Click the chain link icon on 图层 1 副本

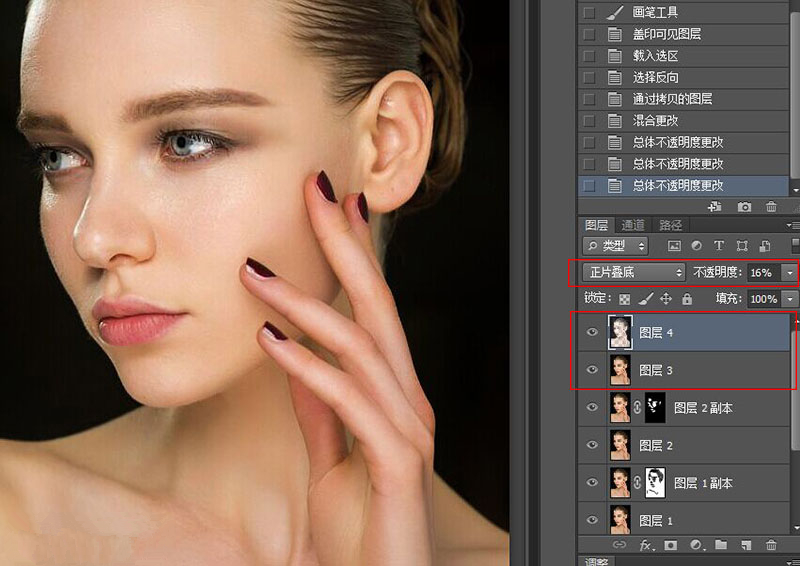coord(637,482)
